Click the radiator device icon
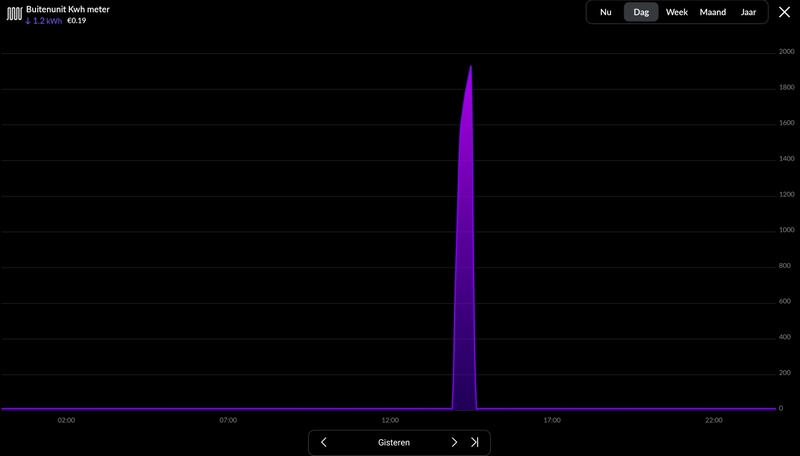This screenshot has height=456, width=800. [14, 14]
